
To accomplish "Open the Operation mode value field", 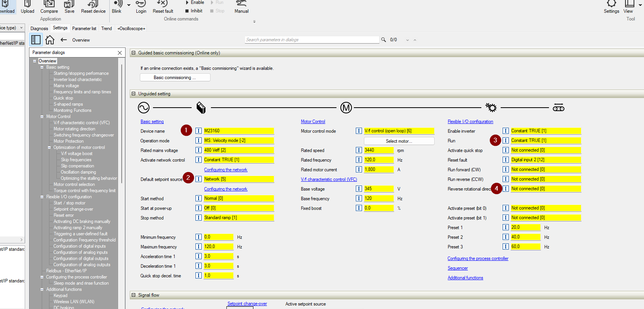I will pos(239,140).
